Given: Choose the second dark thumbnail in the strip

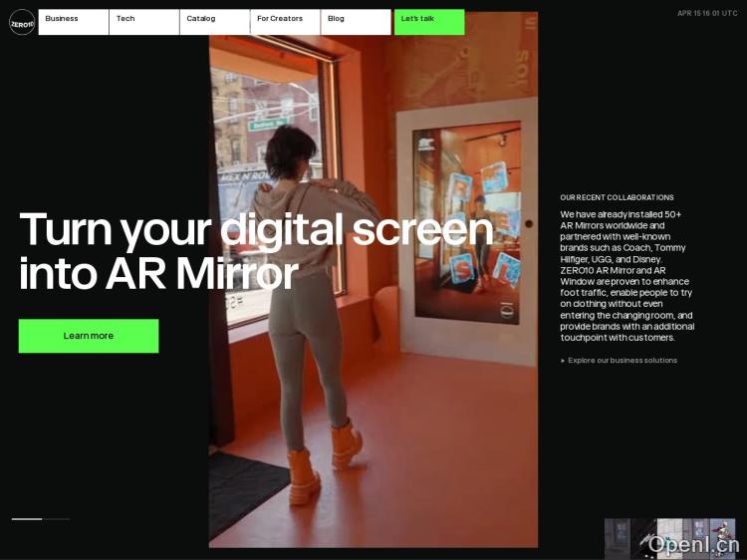Looking at the screenshot, I should pyautogui.click(x=643, y=538).
